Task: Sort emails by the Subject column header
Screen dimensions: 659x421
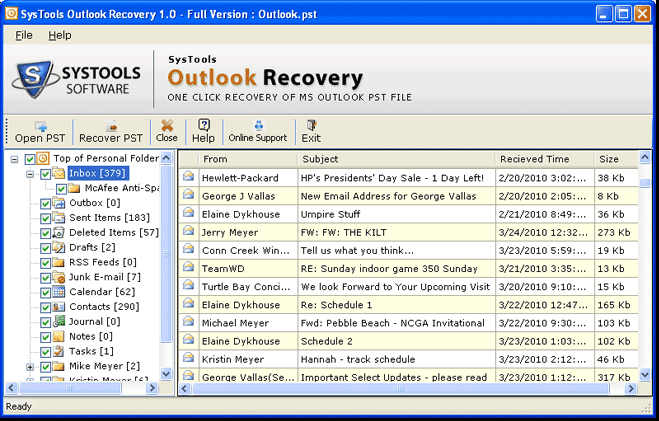Action: (394, 159)
